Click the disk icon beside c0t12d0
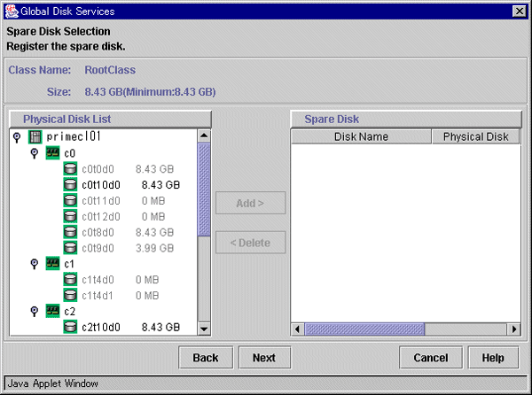 [70, 216]
